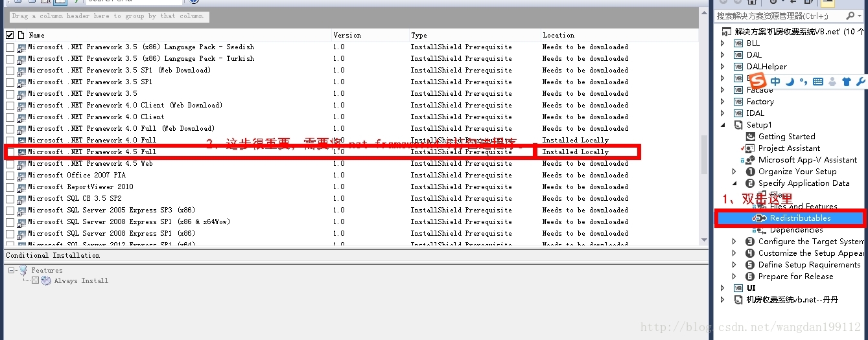The width and height of the screenshot is (868, 340).
Task: Click the prerequisites list vertical scrollbar thumb
Action: tap(705, 155)
